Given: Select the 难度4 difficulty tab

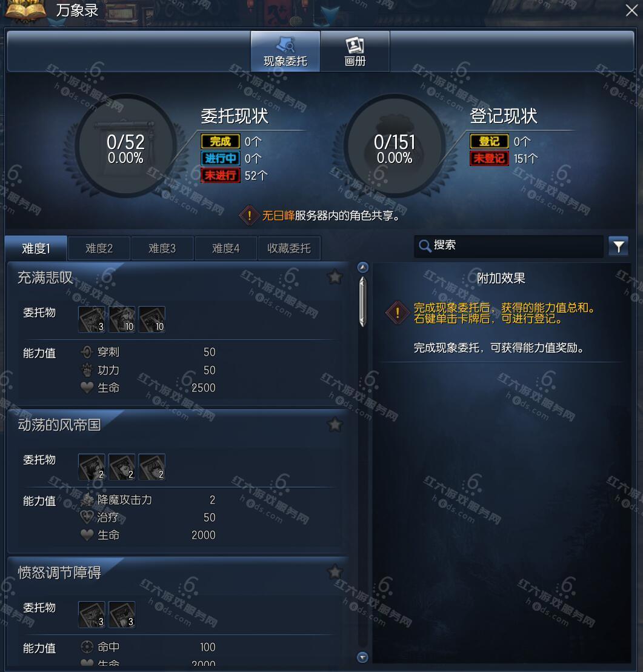Looking at the screenshot, I should tap(225, 248).
